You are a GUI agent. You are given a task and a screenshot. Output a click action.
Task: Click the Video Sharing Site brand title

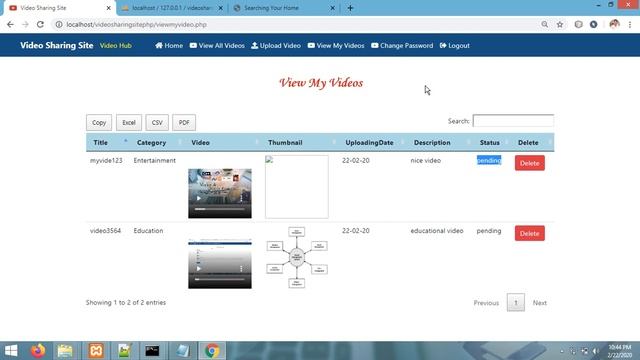pos(57,45)
